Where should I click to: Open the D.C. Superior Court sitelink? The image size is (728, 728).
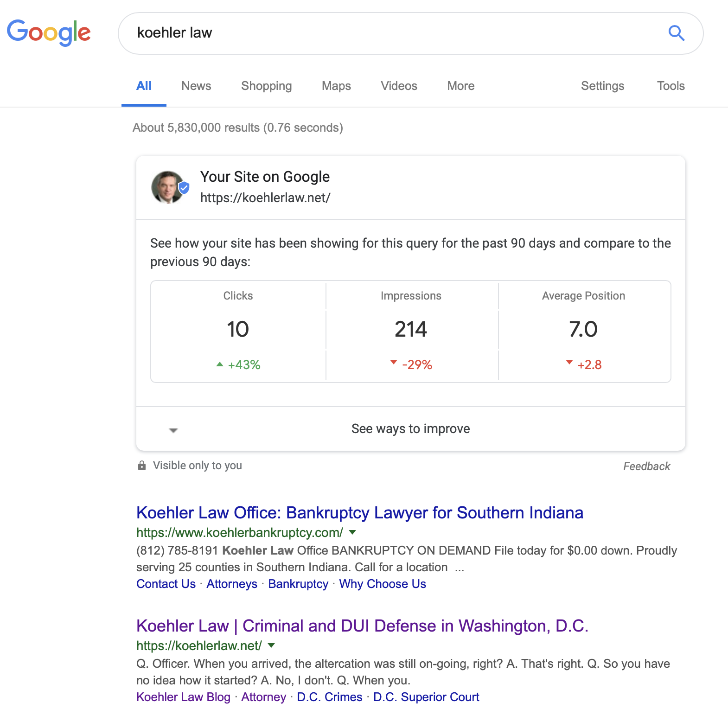click(x=426, y=697)
